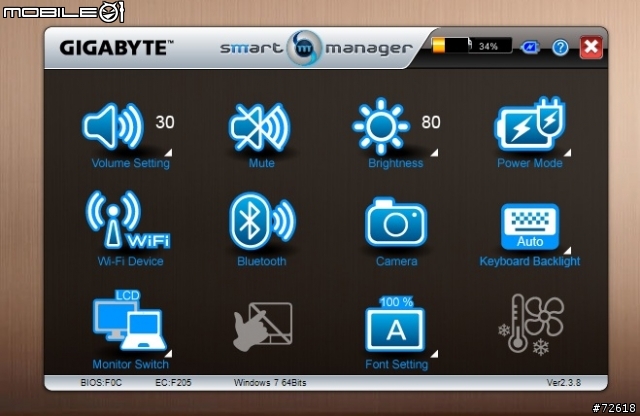The image size is (640, 416).
Task: Open the Power Mode battery icon
Action: coord(530,124)
